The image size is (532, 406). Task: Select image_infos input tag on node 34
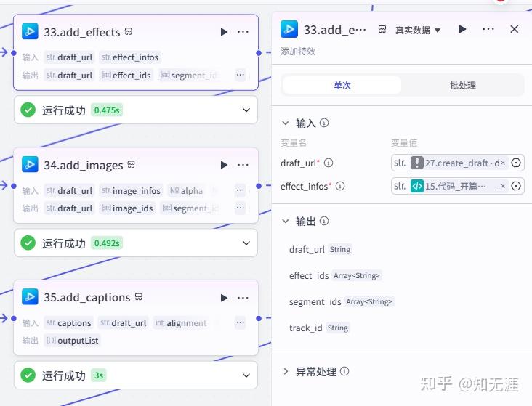(131, 191)
